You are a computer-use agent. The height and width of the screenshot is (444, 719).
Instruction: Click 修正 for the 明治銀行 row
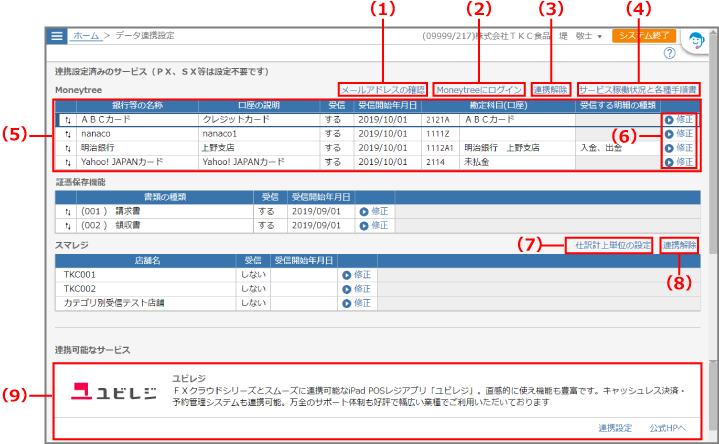(679, 148)
